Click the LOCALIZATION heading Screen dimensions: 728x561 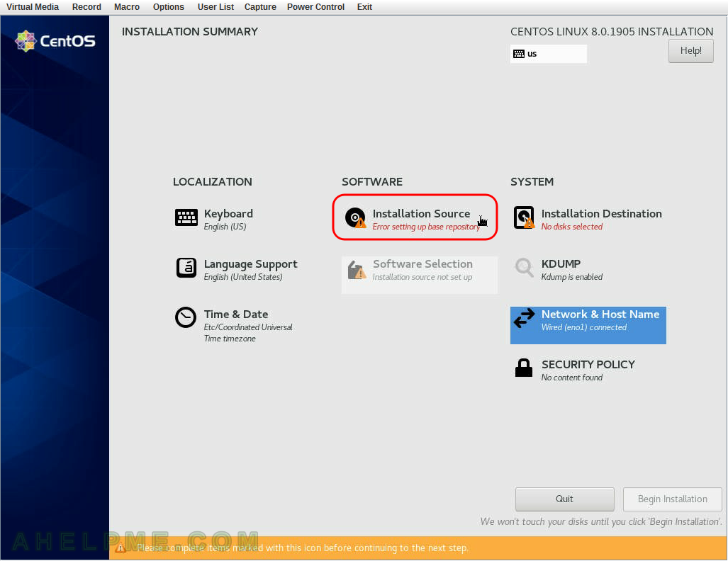212,182
